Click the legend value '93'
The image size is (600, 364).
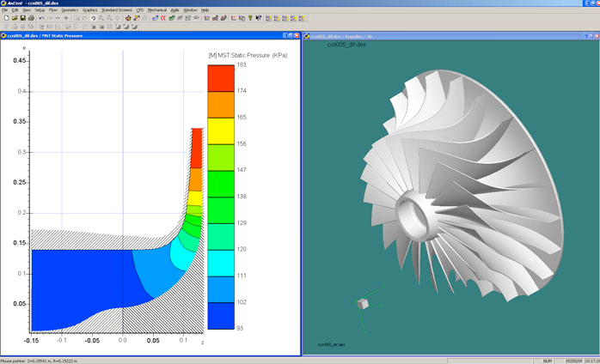point(240,328)
